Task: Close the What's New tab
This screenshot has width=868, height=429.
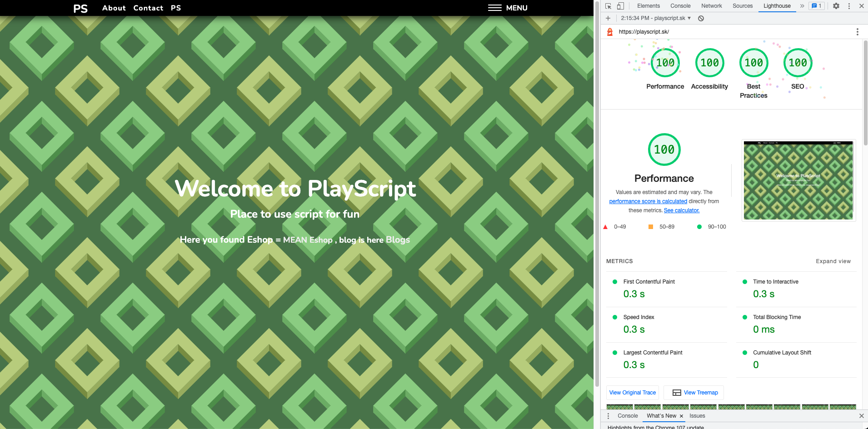Action: pos(681,416)
